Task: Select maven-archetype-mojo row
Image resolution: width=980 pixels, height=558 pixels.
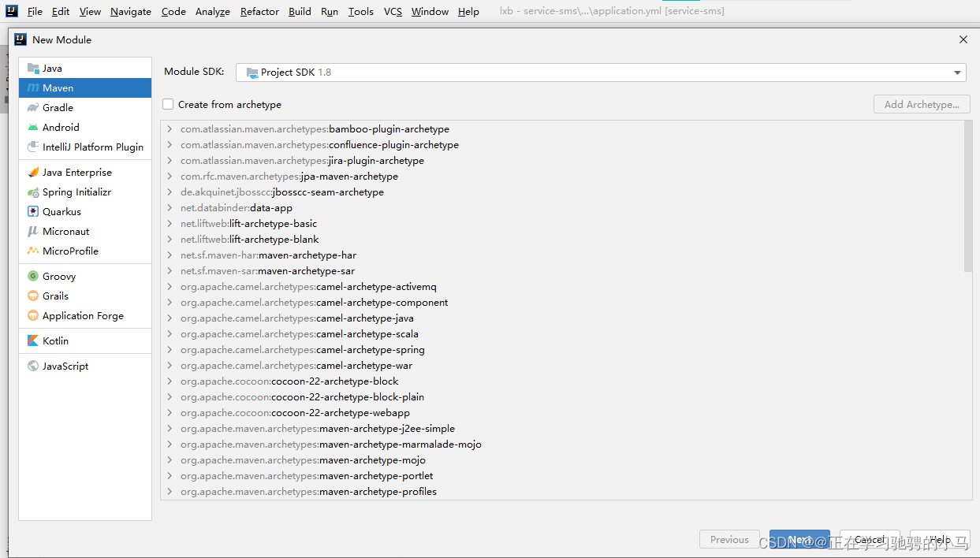Action: click(562, 459)
